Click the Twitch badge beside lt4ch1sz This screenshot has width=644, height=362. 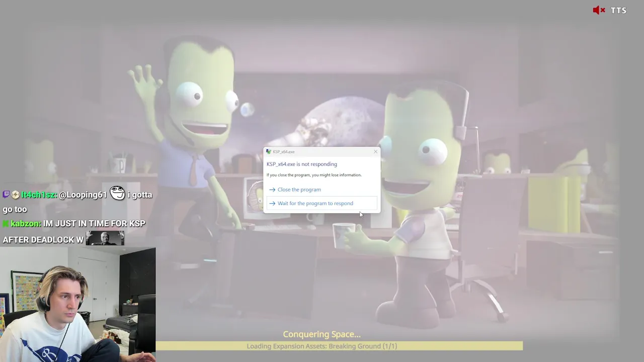tap(6, 195)
